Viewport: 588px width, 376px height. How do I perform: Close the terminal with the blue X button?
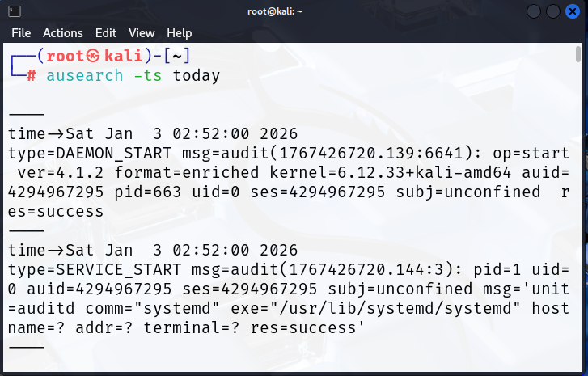point(573,11)
